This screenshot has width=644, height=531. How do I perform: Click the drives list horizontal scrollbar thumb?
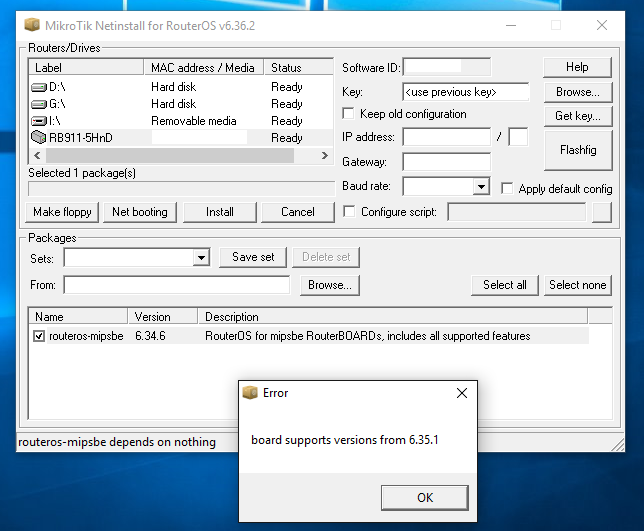click(x=170, y=156)
